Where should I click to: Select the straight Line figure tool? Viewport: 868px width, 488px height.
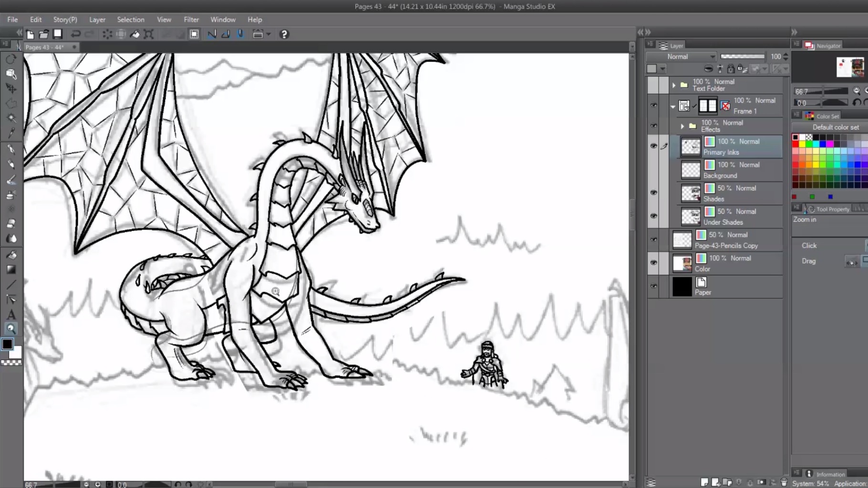click(x=11, y=285)
